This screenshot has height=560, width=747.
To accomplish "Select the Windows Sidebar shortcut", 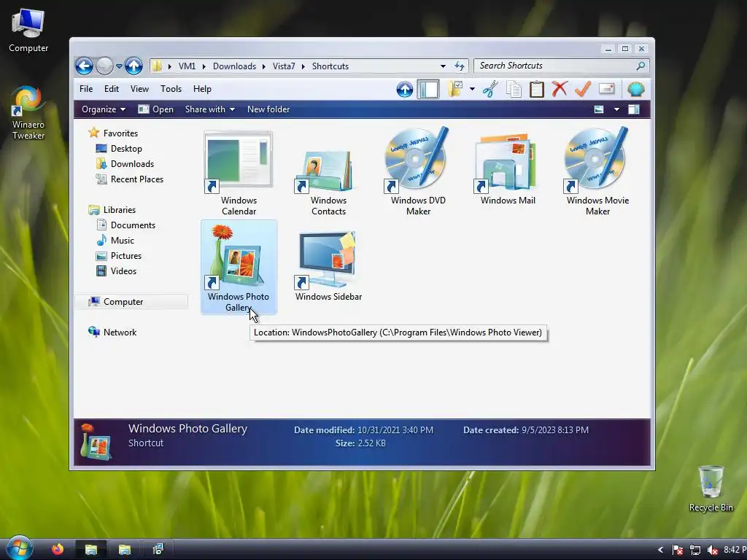I will click(x=328, y=267).
